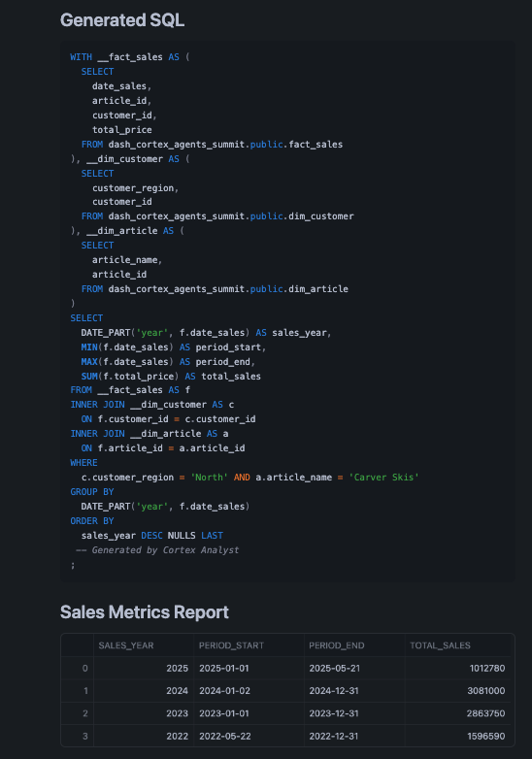This screenshot has width=532, height=759.
Task: Click period start value 2023-01-01
Action: [x=223, y=713]
